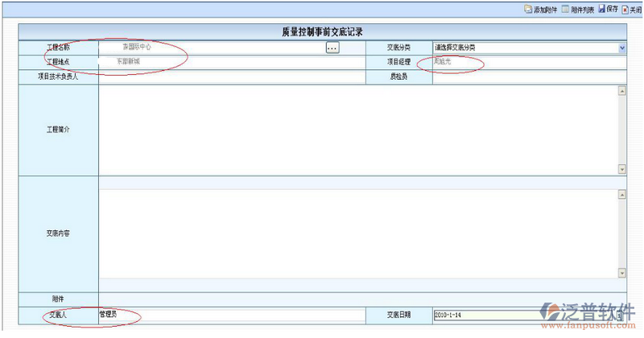Image resolution: width=644 pixels, height=338 pixels.
Task: Click the 工程简介 scrollbar down arrow
Action: point(621,169)
